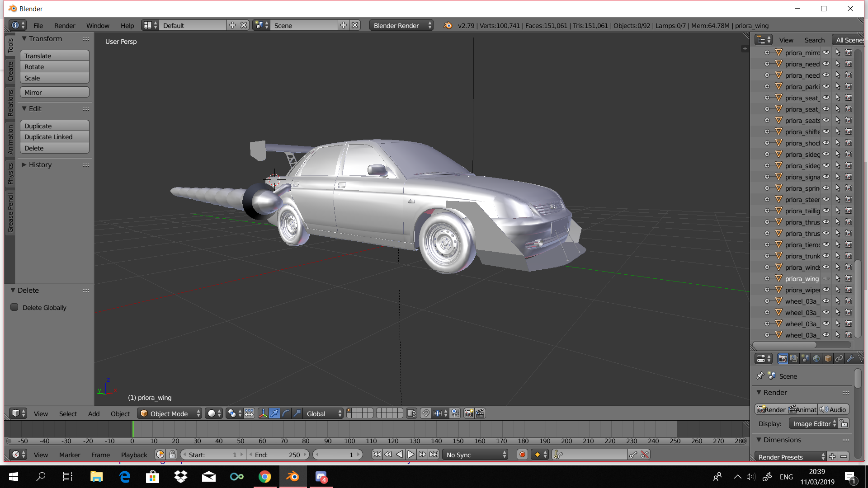Click the record keyframe red dot button
The width and height of the screenshot is (868, 488).
pyautogui.click(x=522, y=455)
